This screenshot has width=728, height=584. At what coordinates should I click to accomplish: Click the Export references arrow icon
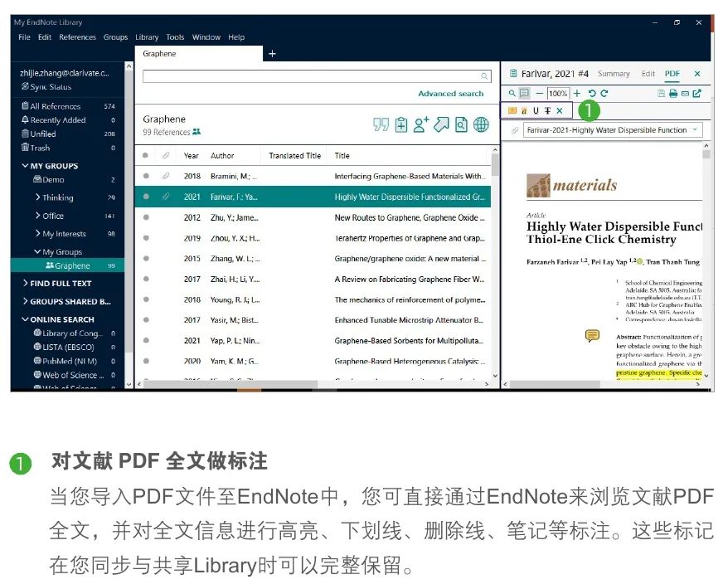coord(441,124)
